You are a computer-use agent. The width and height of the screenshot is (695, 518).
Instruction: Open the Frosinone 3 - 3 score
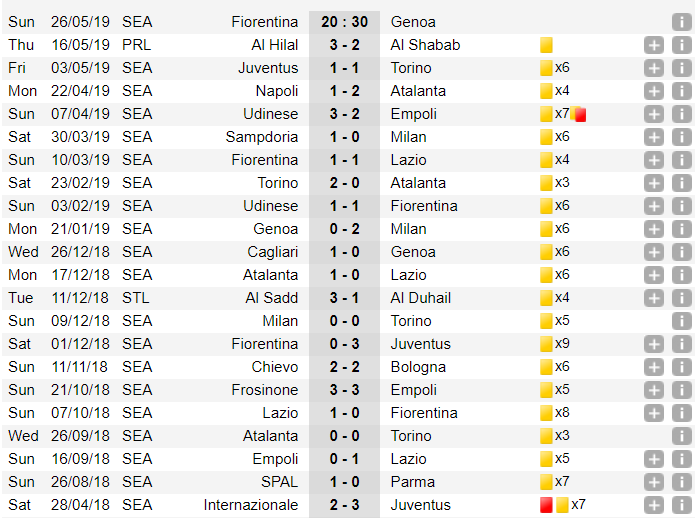click(344, 390)
